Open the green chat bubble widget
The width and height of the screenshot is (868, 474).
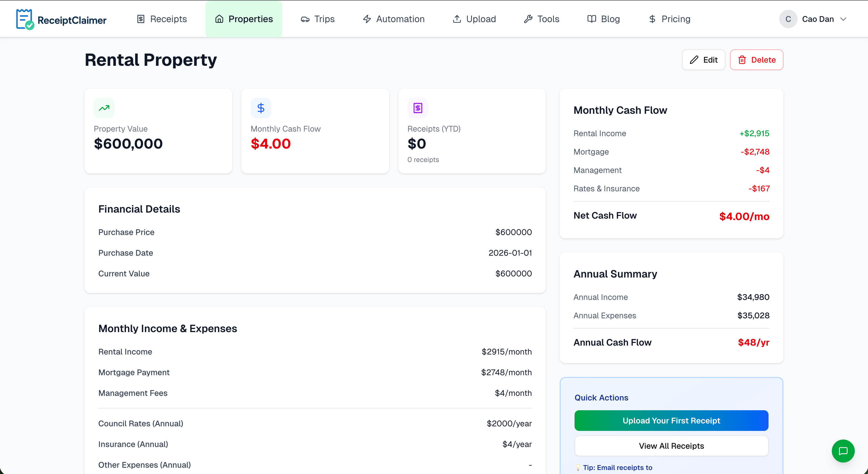[x=843, y=451]
